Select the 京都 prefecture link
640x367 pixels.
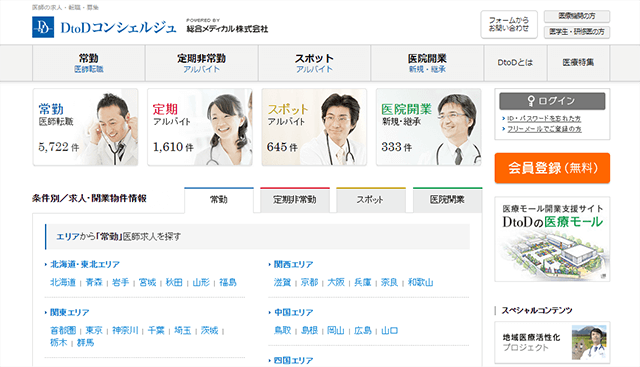point(309,282)
